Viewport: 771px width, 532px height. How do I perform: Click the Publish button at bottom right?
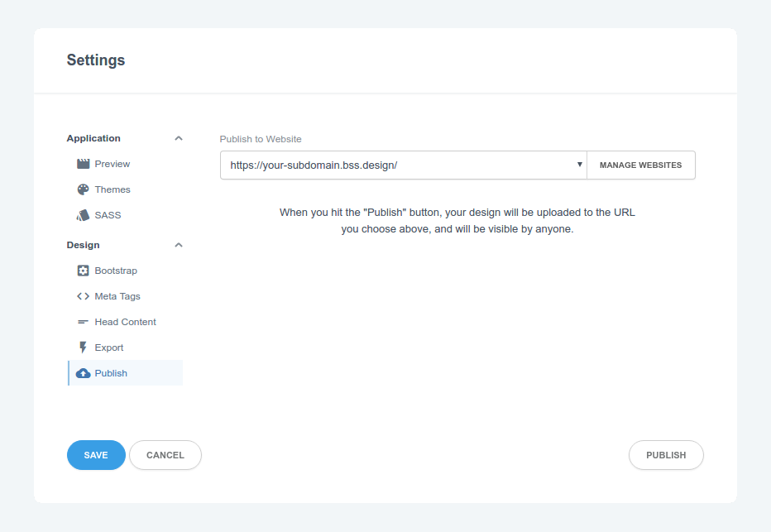click(x=666, y=455)
